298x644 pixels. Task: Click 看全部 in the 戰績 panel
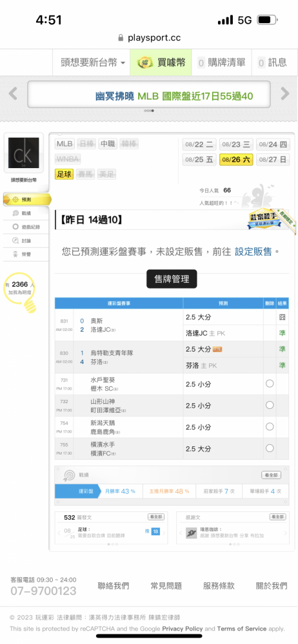pyautogui.click(x=272, y=475)
